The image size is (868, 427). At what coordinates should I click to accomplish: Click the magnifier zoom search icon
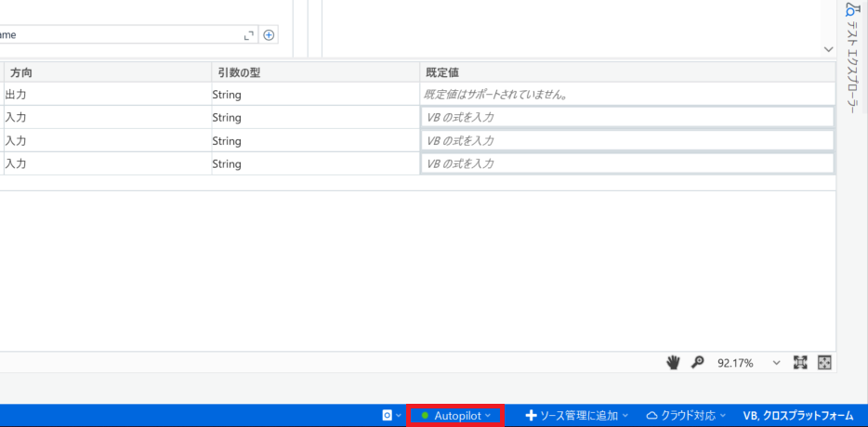click(x=697, y=363)
